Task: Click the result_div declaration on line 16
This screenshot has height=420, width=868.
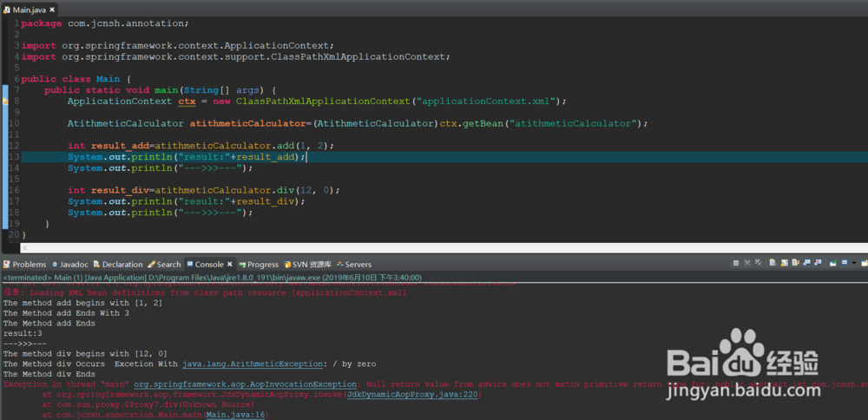Action: [203, 190]
